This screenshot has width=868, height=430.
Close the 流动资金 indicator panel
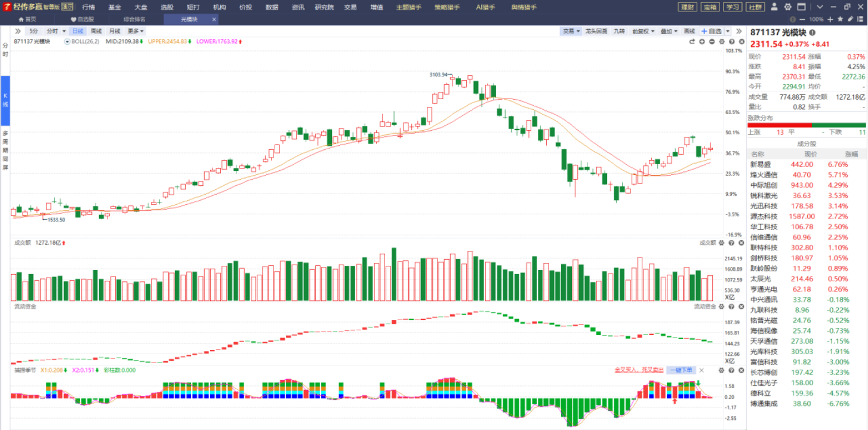point(741,306)
